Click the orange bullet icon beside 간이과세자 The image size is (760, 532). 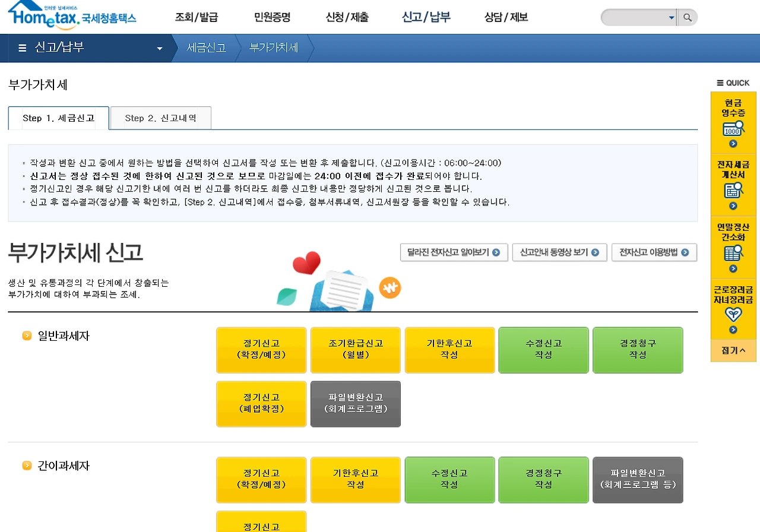pos(27,465)
